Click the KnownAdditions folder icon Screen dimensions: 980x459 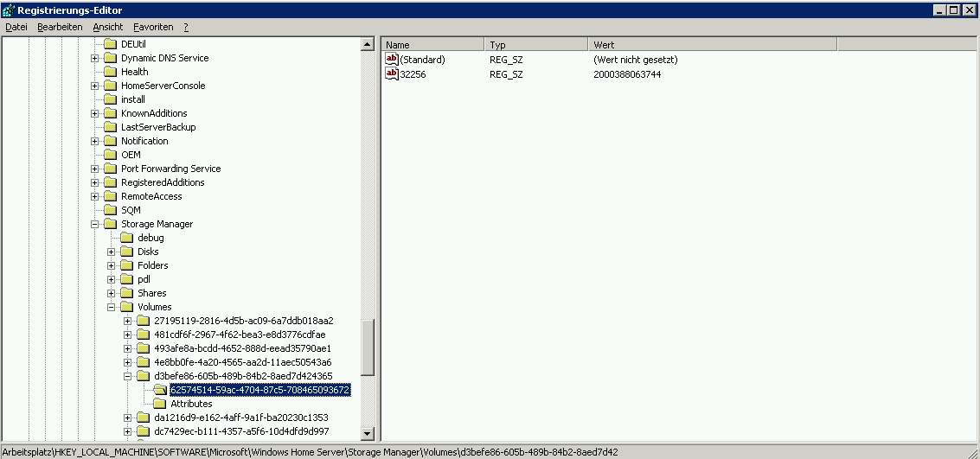110,113
